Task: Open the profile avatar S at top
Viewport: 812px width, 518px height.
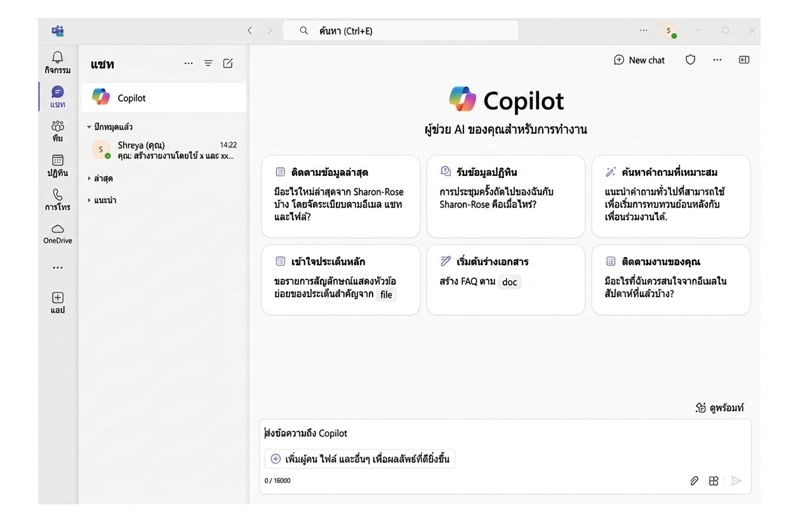Action: (669, 30)
